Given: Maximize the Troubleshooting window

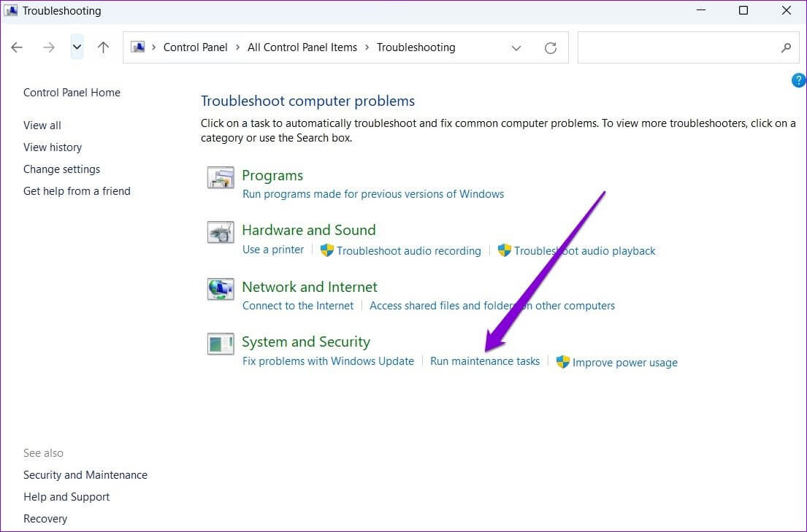Looking at the screenshot, I should (x=743, y=10).
